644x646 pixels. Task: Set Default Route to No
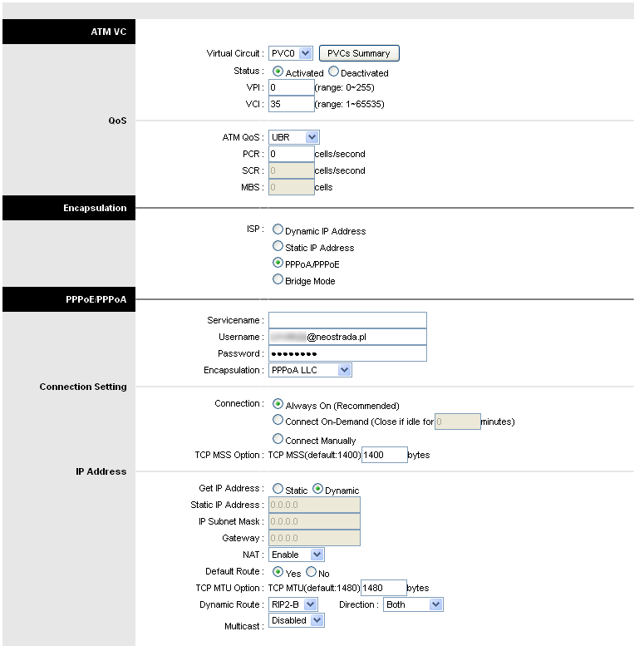tap(312, 572)
